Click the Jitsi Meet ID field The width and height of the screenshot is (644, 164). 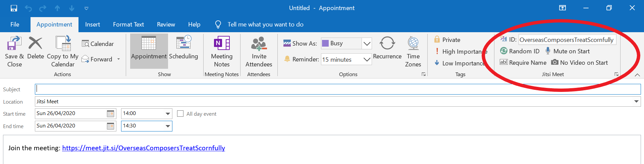coord(567,40)
